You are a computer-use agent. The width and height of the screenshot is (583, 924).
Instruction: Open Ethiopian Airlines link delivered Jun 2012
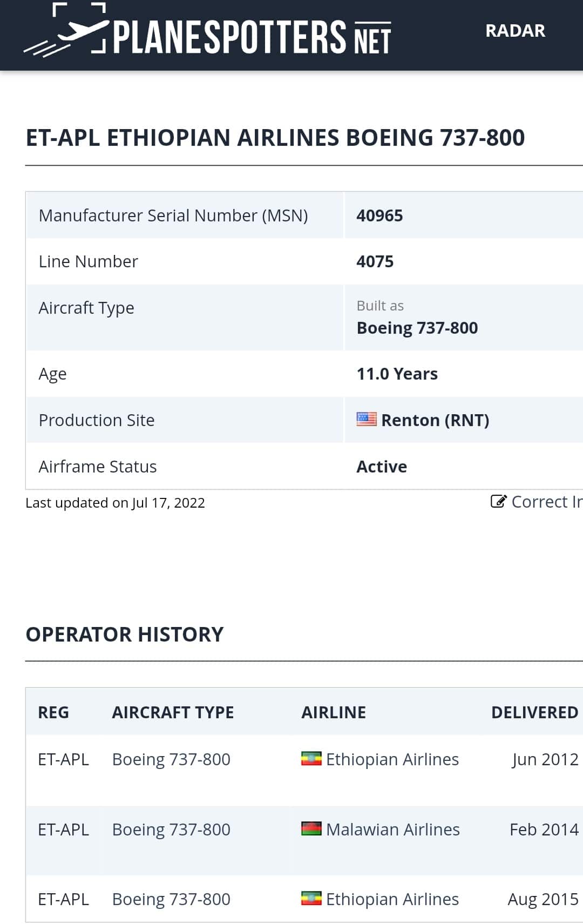tap(392, 759)
